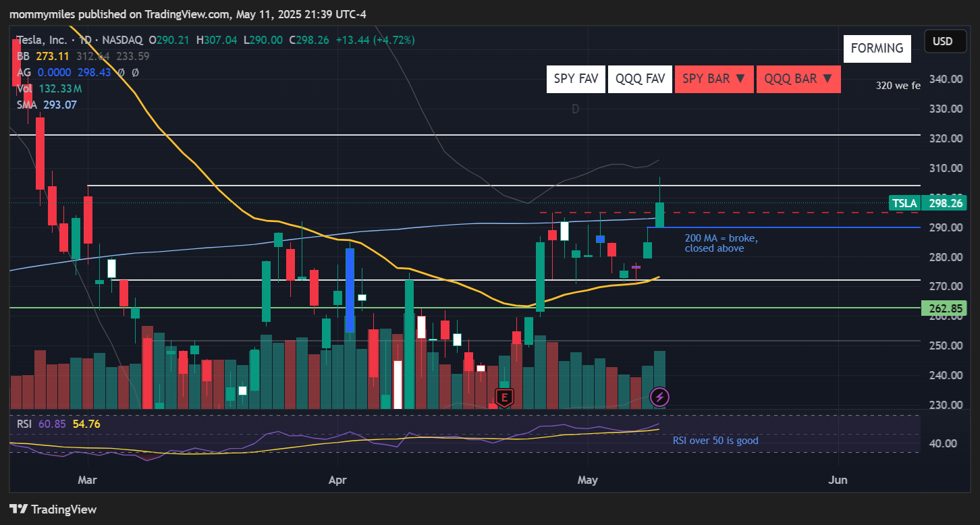The height and width of the screenshot is (525, 980).
Task: Click the purple lightning bolt event icon
Action: (659, 397)
